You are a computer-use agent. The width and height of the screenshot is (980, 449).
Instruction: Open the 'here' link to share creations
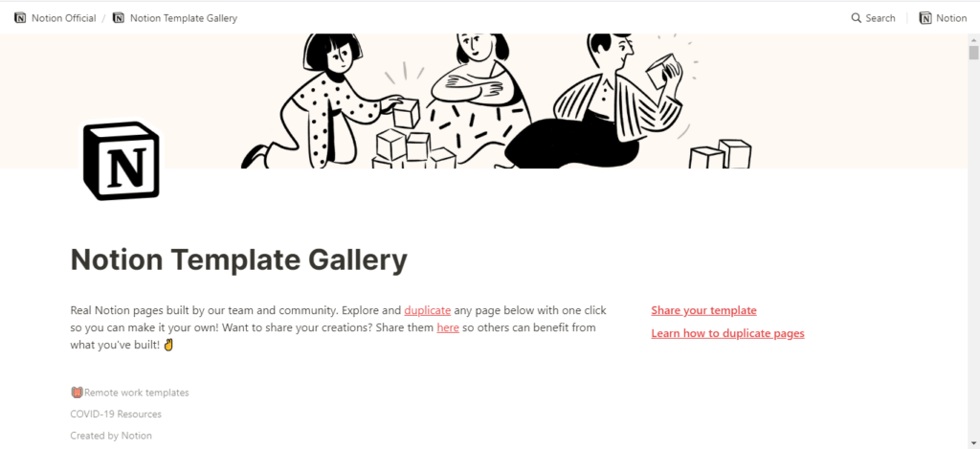(447, 327)
